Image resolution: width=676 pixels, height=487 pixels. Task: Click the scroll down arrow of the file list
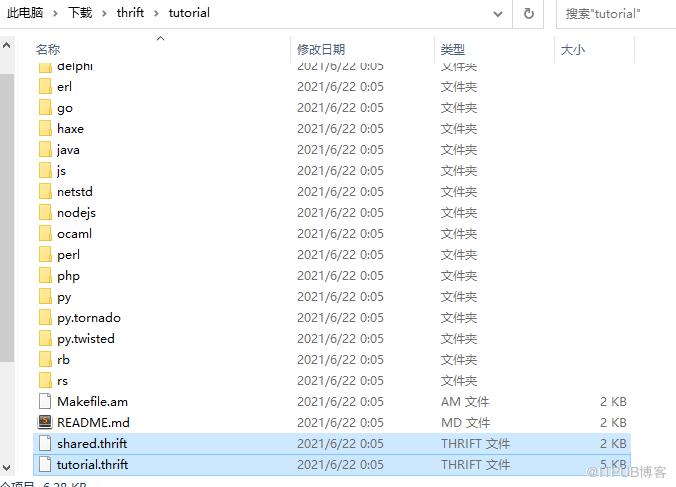(x=7, y=468)
